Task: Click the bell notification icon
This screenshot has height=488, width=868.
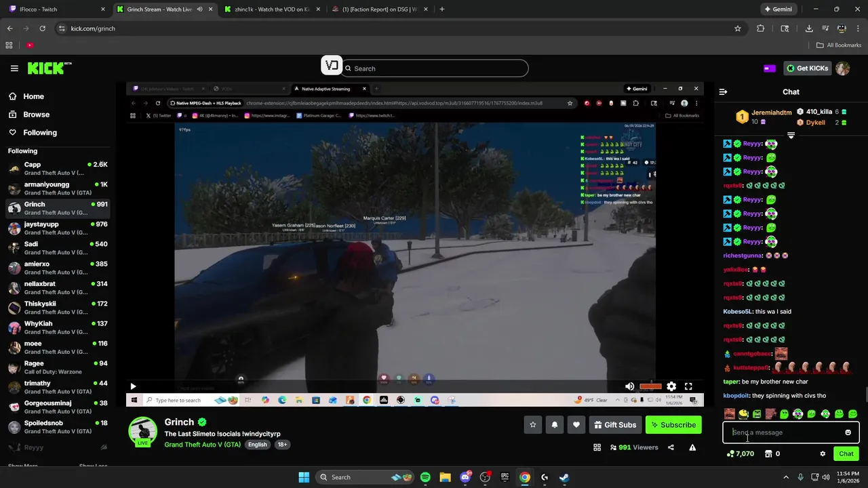Action: 555,425
